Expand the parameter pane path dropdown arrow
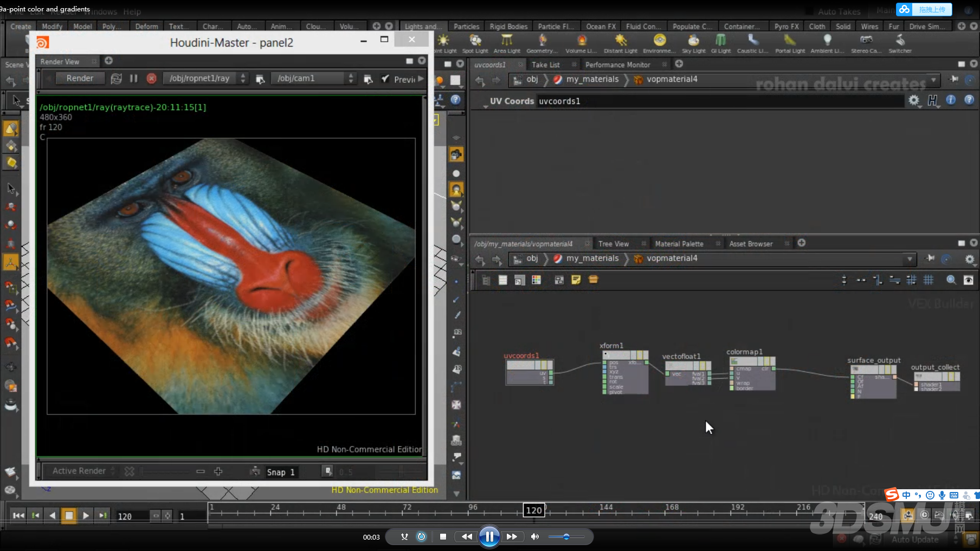This screenshot has width=980, height=551. (933, 80)
